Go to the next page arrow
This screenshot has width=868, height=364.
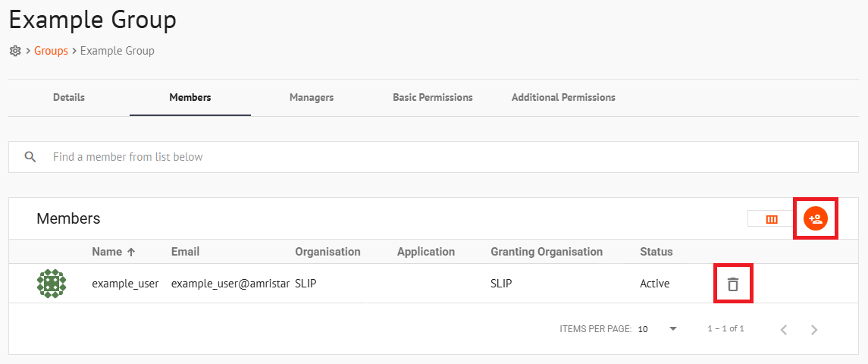pos(814,329)
